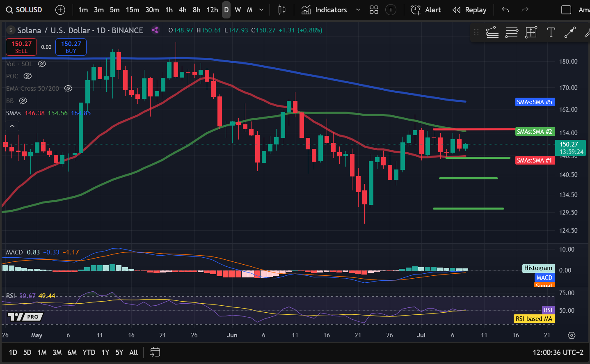The image size is (590, 364).
Task: Open the layout setup square icon
Action: point(566,10)
